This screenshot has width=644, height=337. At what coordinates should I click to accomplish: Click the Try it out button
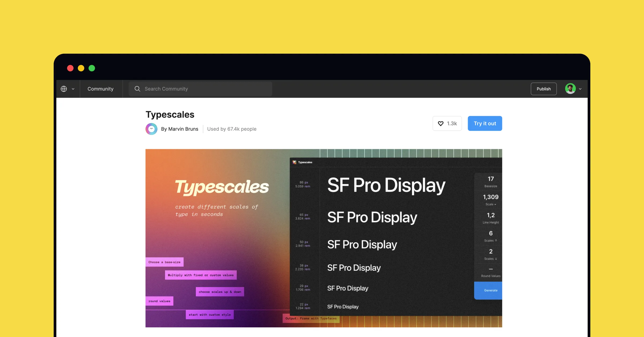[x=485, y=123]
